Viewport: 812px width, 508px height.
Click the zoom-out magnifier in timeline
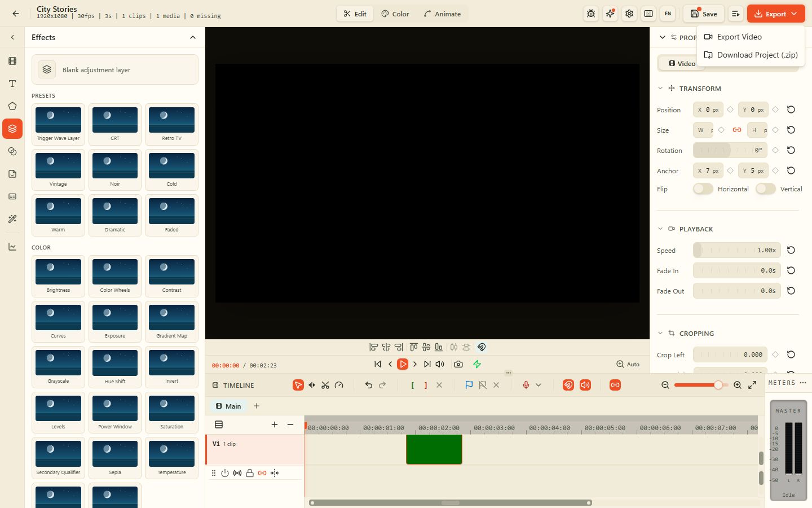[665, 385]
